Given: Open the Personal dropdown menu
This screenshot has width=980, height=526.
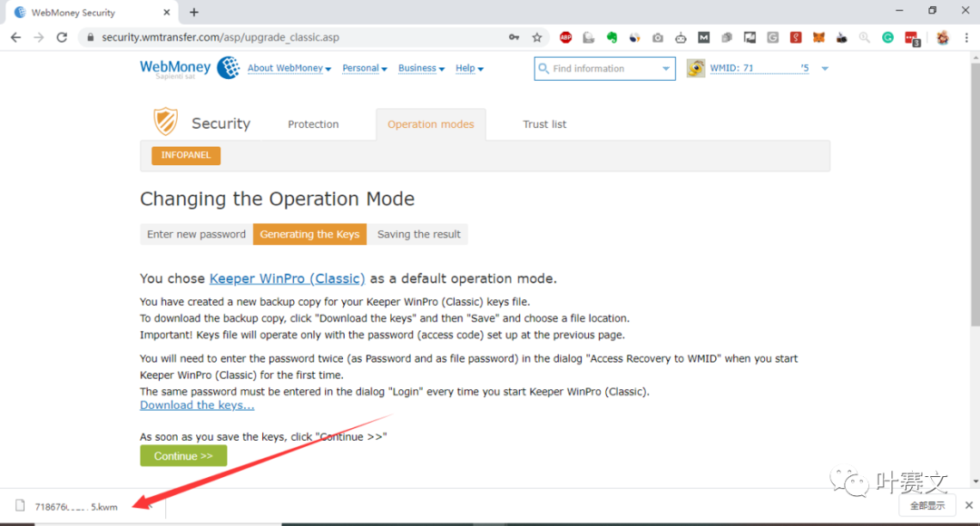Looking at the screenshot, I should [x=364, y=68].
